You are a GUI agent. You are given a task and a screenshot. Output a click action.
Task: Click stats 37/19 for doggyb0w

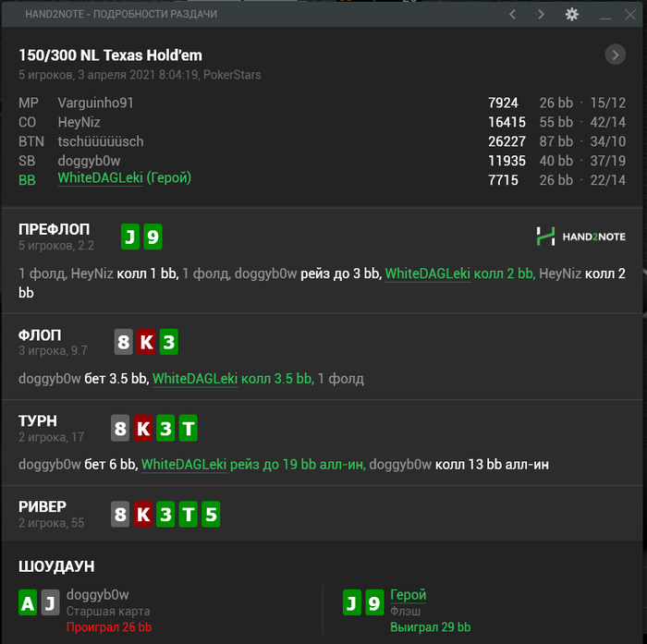tap(608, 161)
